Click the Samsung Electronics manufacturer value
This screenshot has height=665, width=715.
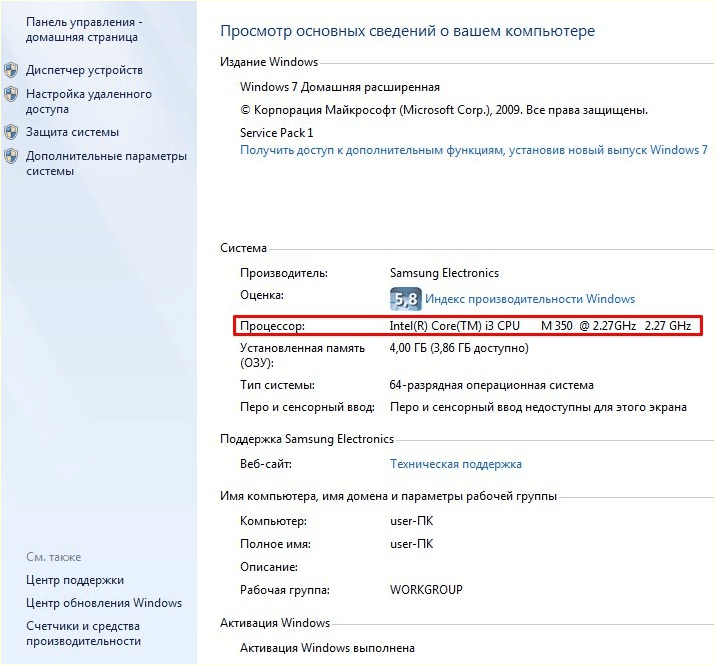click(x=444, y=273)
